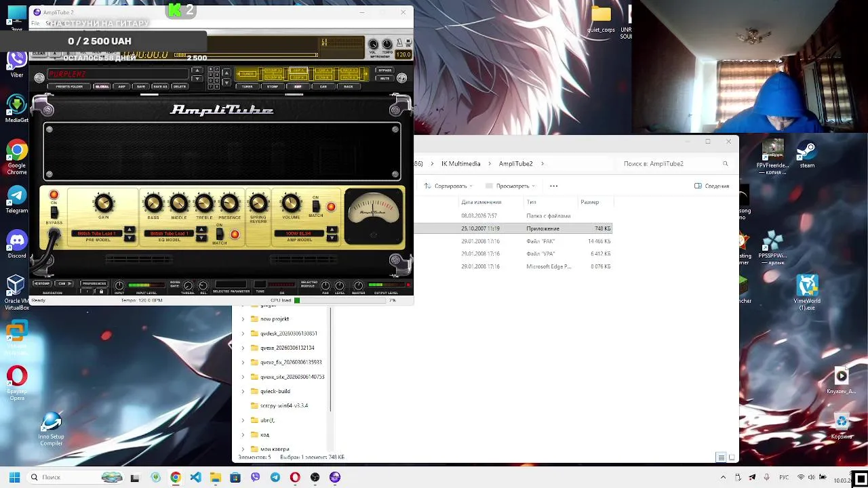Open the Inno Setup Compiler shortcut
Image resolution: width=868 pixels, height=488 pixels.
(x=51, y=429)
